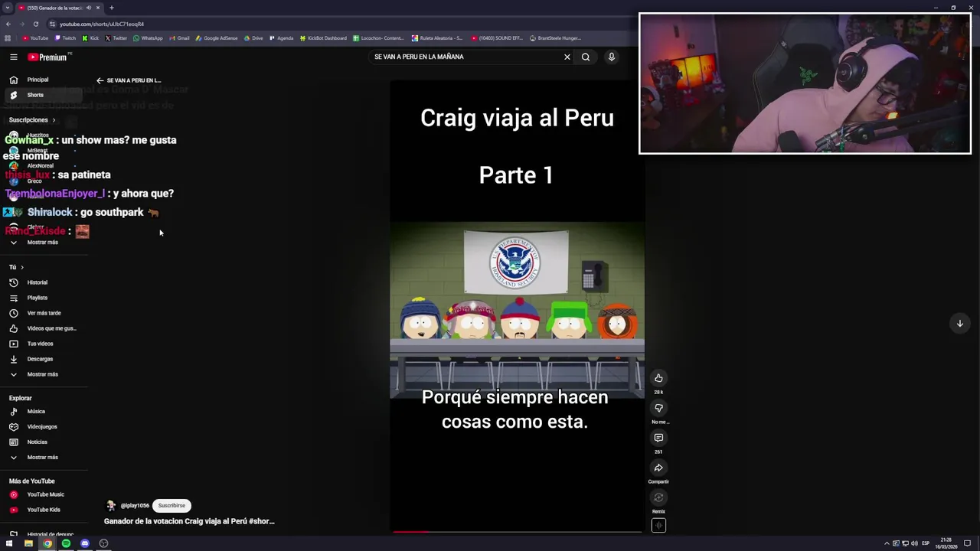The height and width of the screenshot is (551, 980).
Task: Navigate back with browser back arrow
Action: pos(8,24)
